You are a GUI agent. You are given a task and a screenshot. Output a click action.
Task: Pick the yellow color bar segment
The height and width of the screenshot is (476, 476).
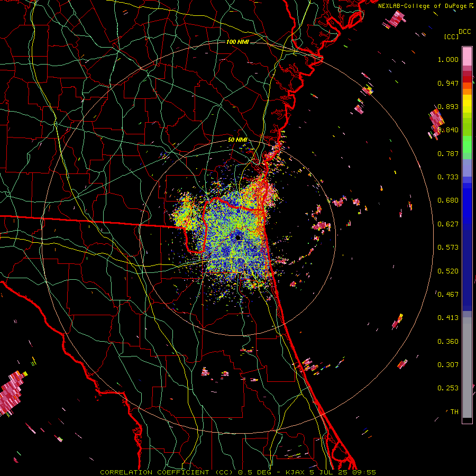pos(467,104)
